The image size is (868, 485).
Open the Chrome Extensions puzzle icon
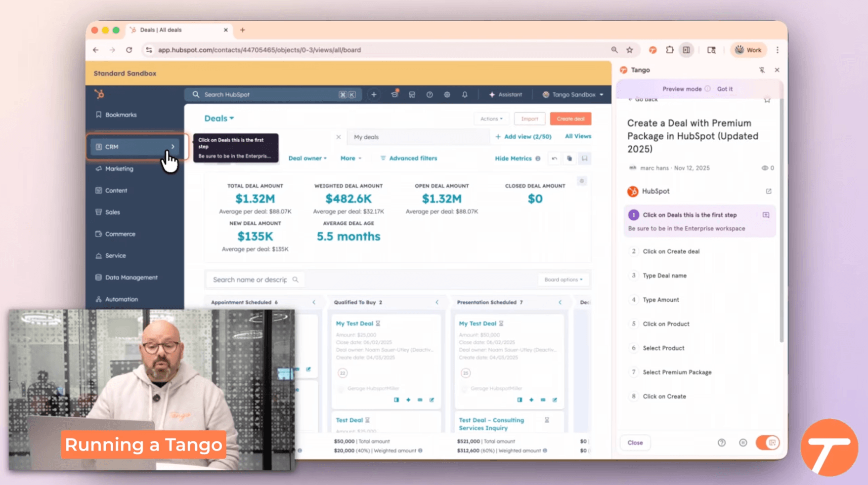coord(670,50)
